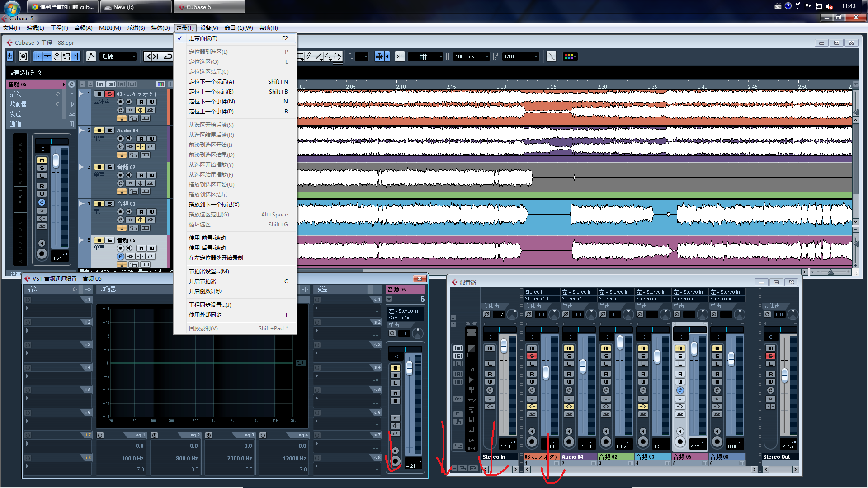868x488 pixels.
Task: Toggle the Show Inspector toolbar icon
Action: pos(38,56)
